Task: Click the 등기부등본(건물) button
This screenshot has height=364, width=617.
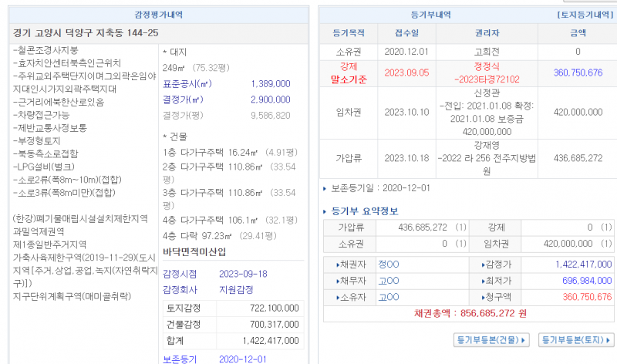Action: click(491, 339)
